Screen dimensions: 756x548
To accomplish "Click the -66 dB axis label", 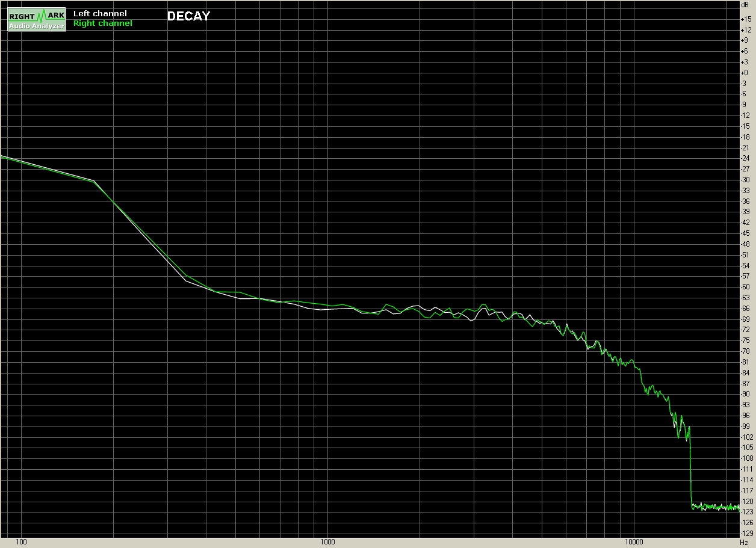I will pos(746,309).
